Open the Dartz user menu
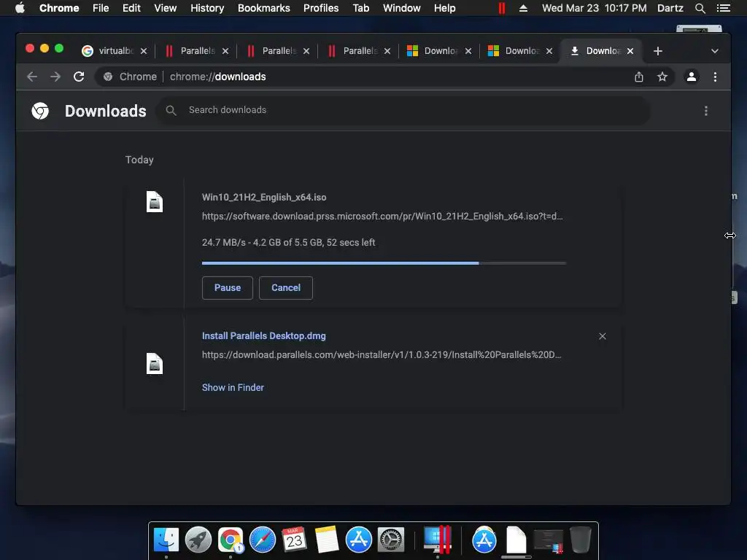The height and width of the screenshot is (560, 747). [670, 8]
